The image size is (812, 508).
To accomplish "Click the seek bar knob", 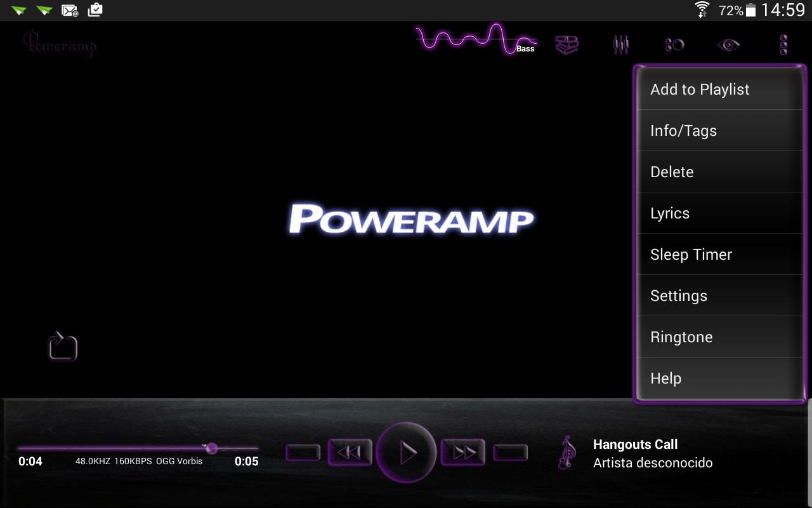I will tap(212, 449).
